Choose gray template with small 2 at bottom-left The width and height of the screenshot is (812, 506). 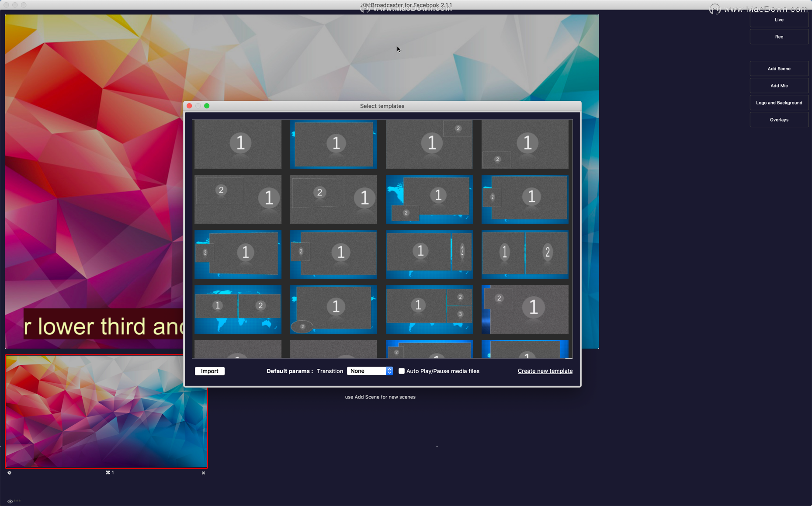(x=525, y=144)
